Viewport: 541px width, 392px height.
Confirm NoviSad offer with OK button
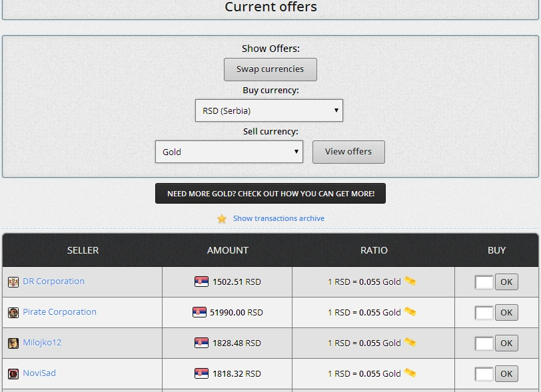[x=506, y=374]
